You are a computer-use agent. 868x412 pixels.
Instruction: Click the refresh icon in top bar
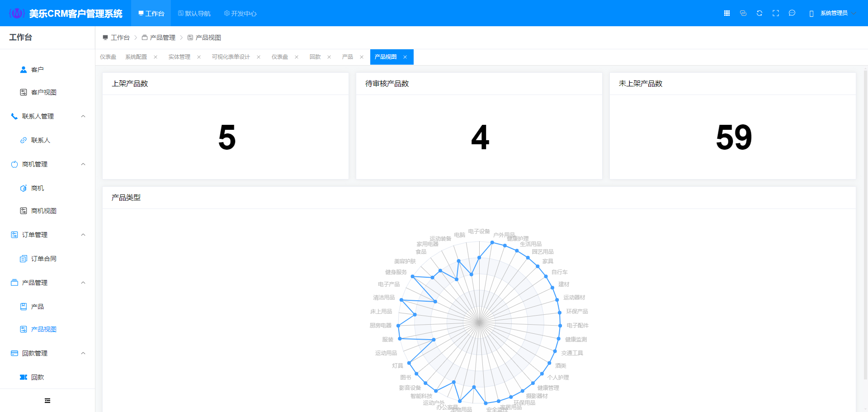click(x=759, y=13)
